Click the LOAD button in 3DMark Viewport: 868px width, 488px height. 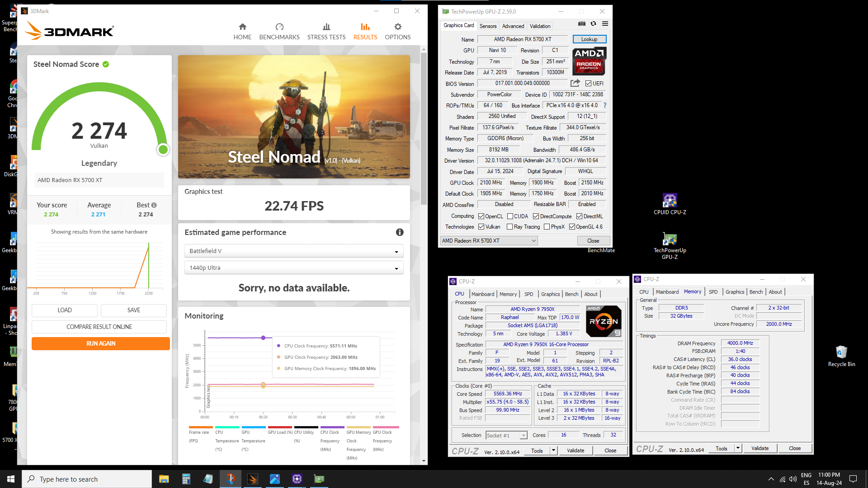(x=65, y=310)
